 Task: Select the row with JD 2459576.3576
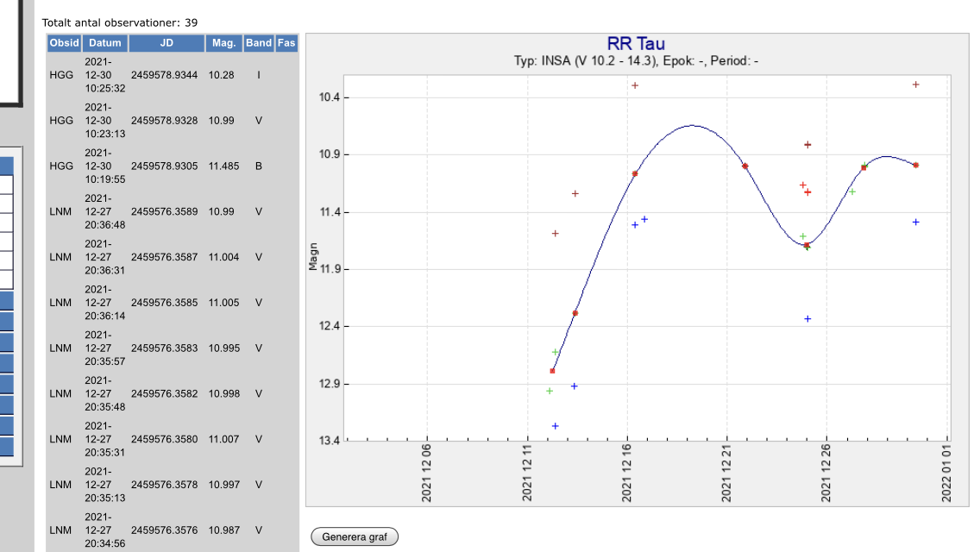click(x=164, y=530)
